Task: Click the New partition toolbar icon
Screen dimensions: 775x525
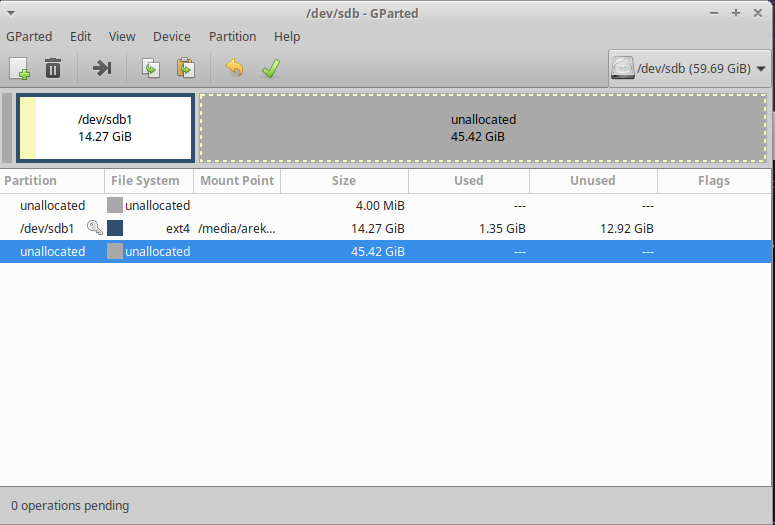Action: [x=20, y=68]
